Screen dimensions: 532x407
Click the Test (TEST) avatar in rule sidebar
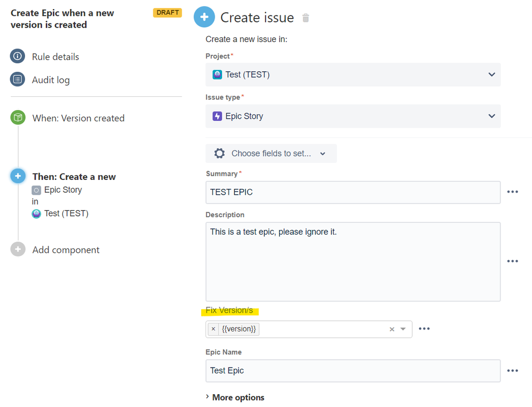click(x=36, y=213)
